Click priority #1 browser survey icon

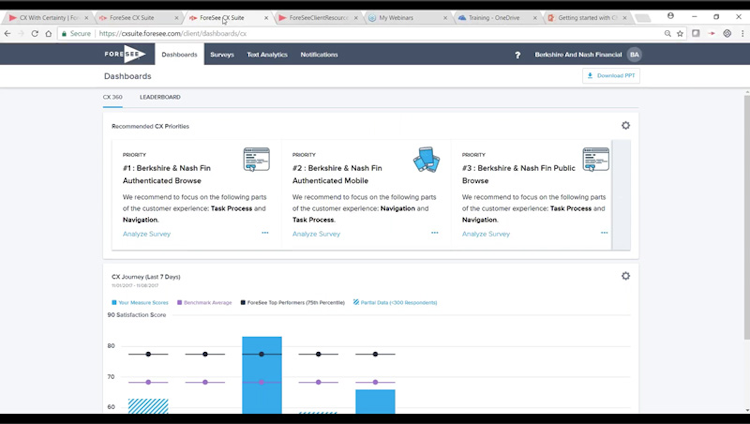256,159
